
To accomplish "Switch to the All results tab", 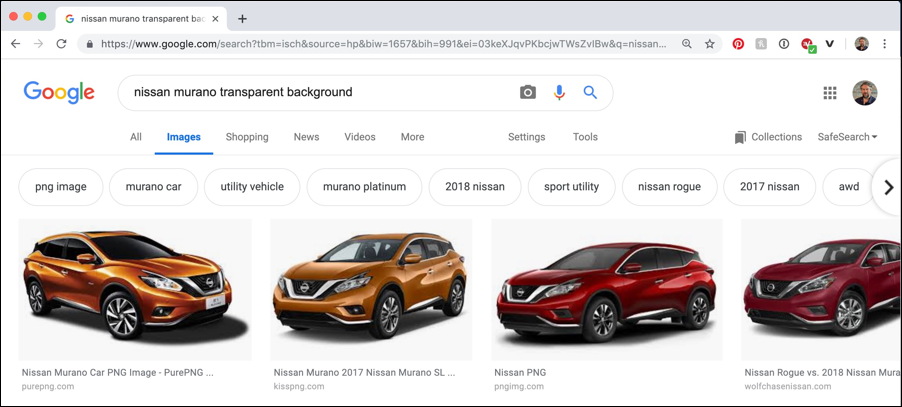I will [x=136, y=137].
